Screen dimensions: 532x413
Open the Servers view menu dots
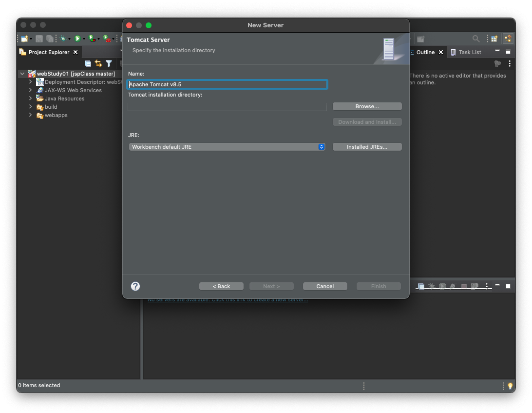pos(487,286)
